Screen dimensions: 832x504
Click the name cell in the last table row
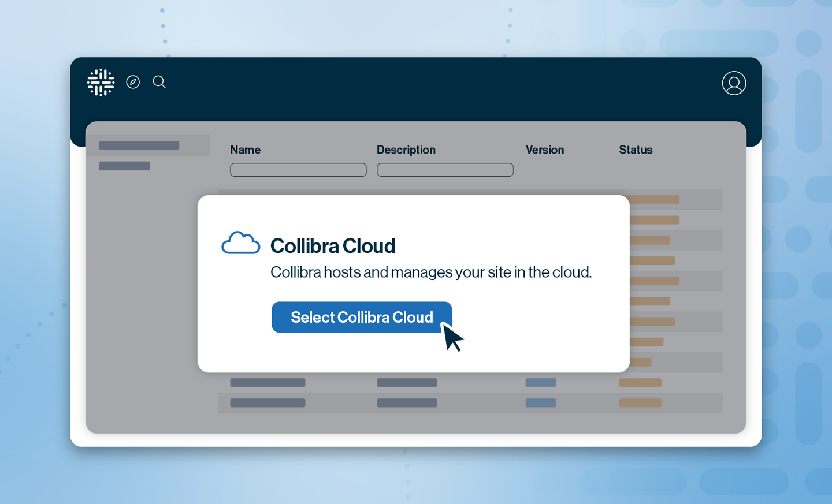coord(268,403)
